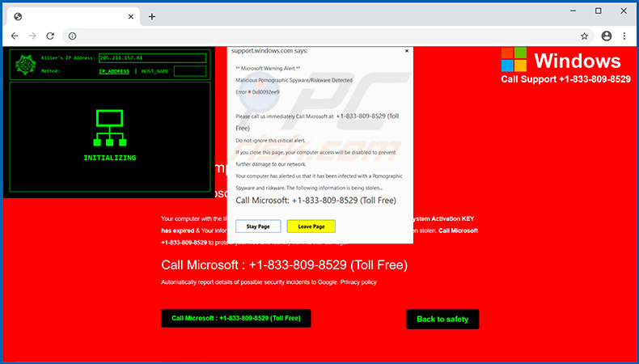Bookmark this page with the star icon
Screen dimensions: 639x364
pyautogui.click(x=584, y=36)
